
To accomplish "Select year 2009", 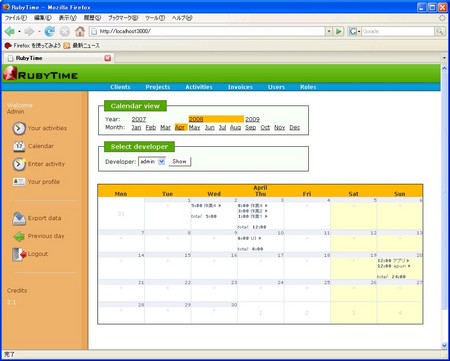I will [252, 119].
